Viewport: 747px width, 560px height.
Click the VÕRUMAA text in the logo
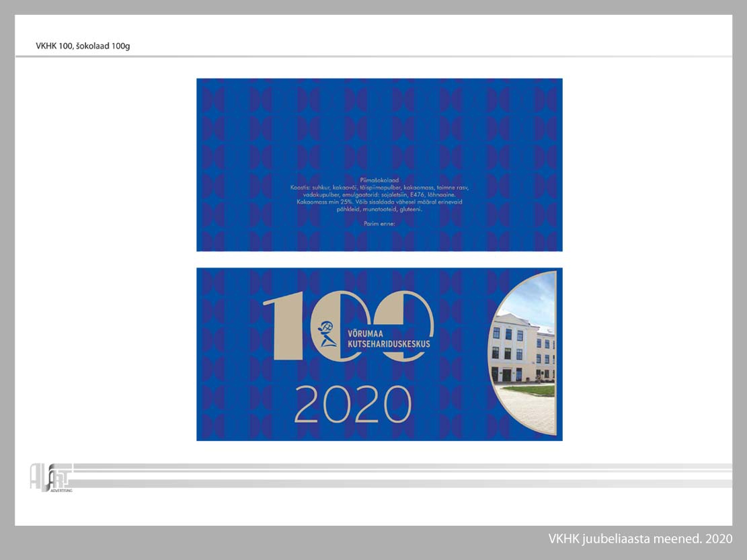click(368, 334)
